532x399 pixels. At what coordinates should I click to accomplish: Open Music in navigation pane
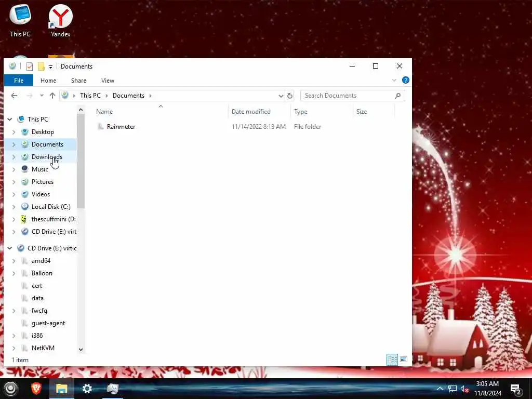(x=39, y=169)
